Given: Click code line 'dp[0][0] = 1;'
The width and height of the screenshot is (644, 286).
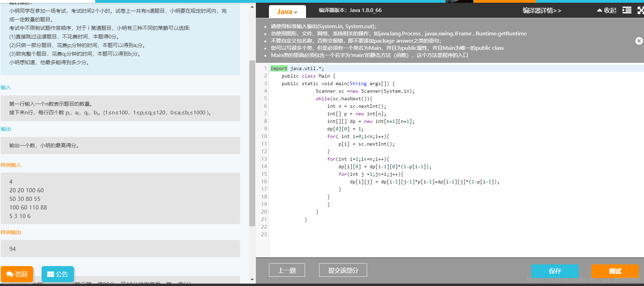Looking at the screenshot, I should [345, 129].
